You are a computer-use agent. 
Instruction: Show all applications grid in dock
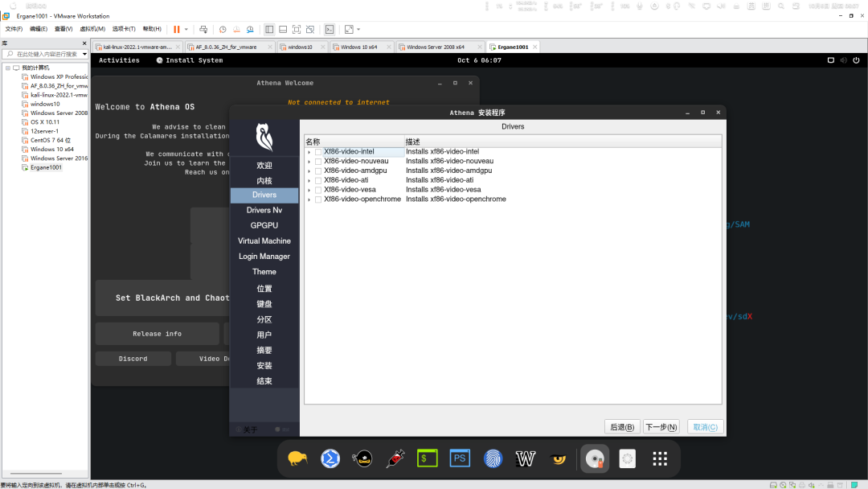[660, 458]
